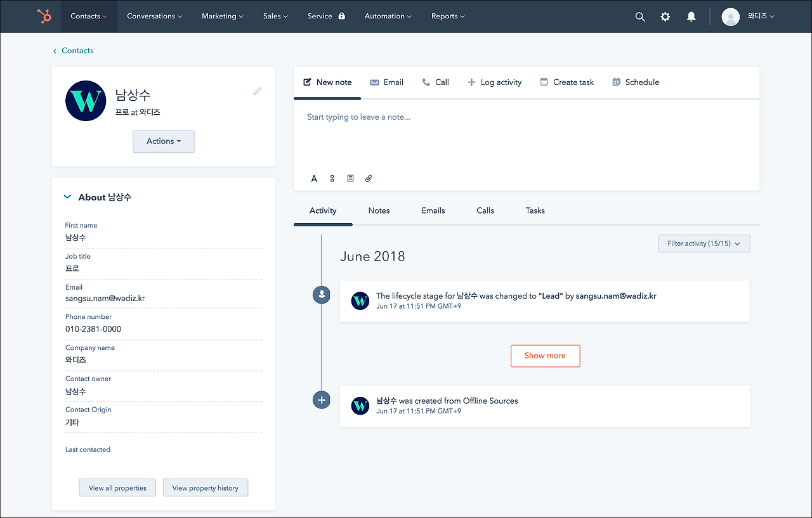Open the Filter activity (15/15) dropdown
Viewport: 812px width, 518px height.
point(704,243)
